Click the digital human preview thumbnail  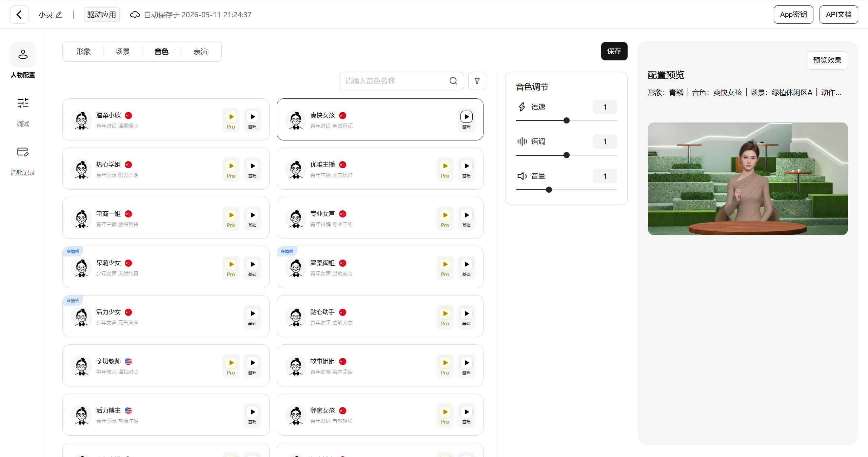(748, 179)
